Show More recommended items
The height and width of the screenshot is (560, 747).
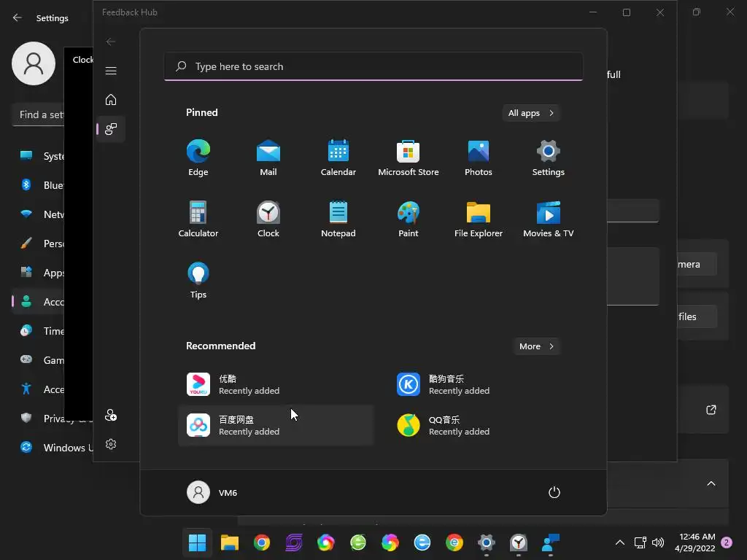point(536,346)
